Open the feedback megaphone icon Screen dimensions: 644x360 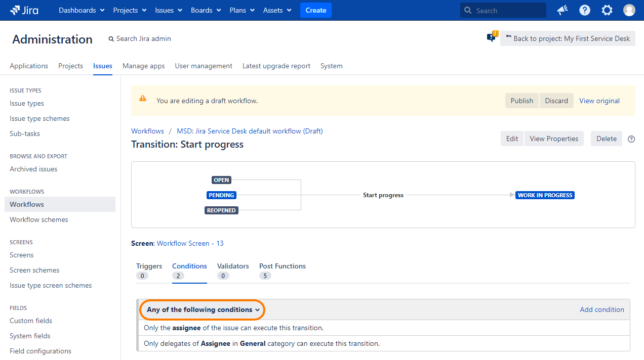point(562,10)
